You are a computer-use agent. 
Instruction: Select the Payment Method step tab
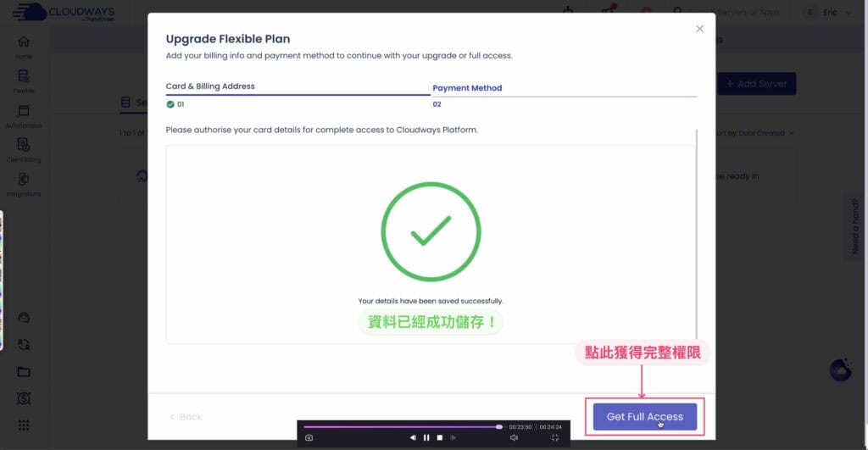click(467, 88)
